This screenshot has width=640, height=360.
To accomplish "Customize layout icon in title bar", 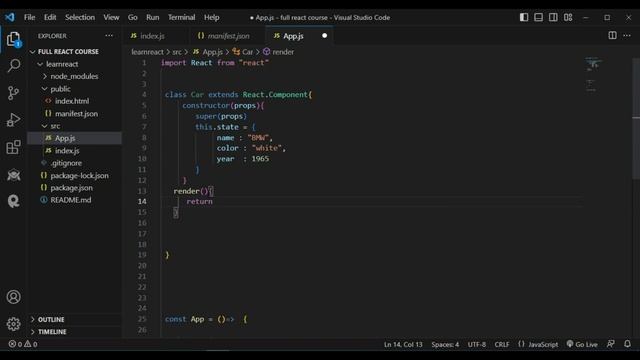I will pyautogui.click(x=568, y=17).
